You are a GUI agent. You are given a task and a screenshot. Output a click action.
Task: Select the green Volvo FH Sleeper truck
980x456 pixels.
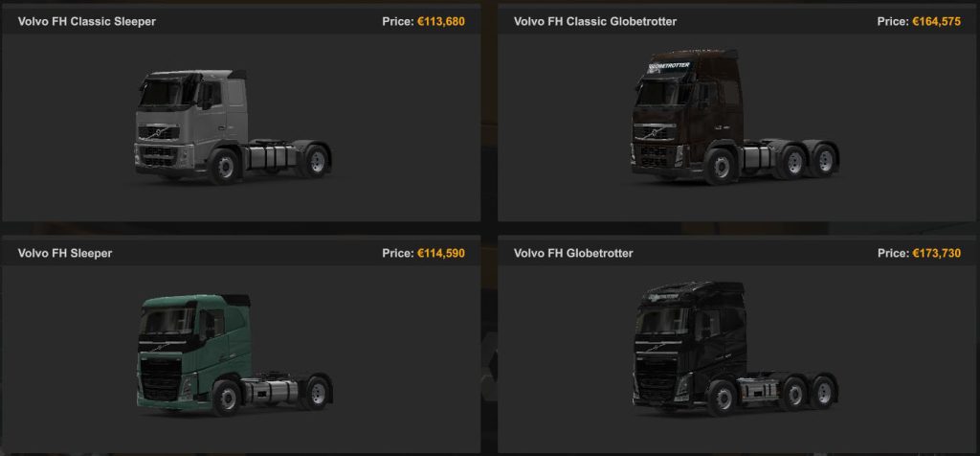(x=234, y=355)
